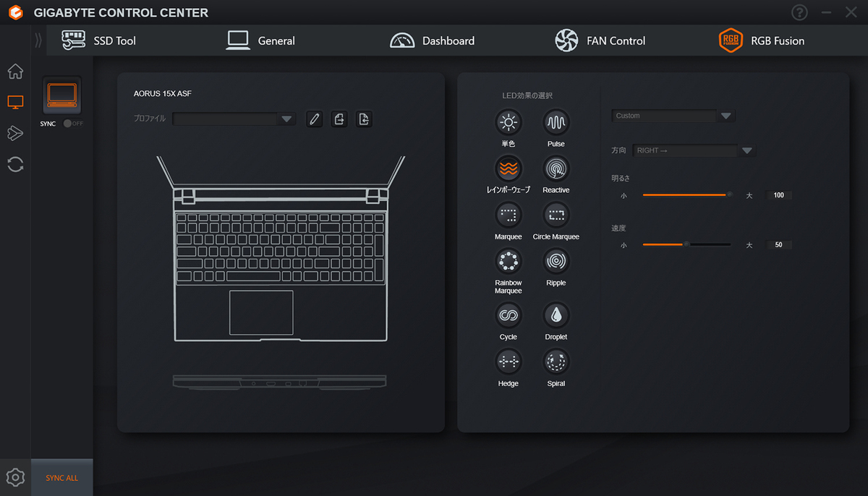Adjust the 明るさ brightness slider
The height and width of the screenshot is (496, 868).
pos(687,194)
